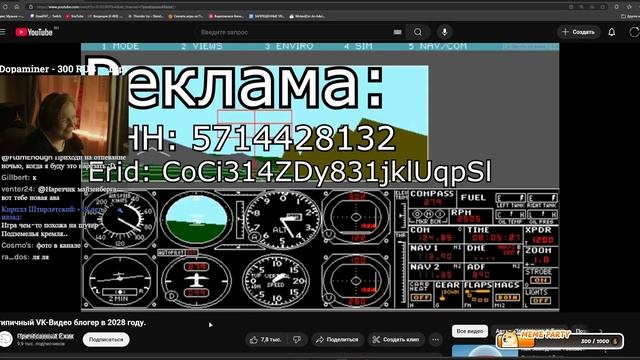Open the YouTube bookmark in bookmarks bar
Image resolution: width=640 pixels, height=360 pixels.
click(x=75, y=16)
